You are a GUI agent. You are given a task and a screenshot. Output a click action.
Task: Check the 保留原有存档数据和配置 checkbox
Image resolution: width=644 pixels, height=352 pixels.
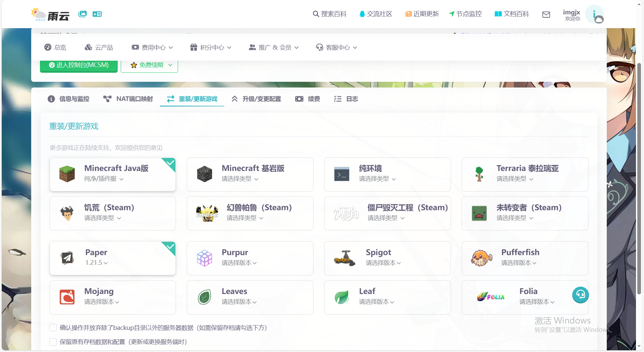[53, 342]
